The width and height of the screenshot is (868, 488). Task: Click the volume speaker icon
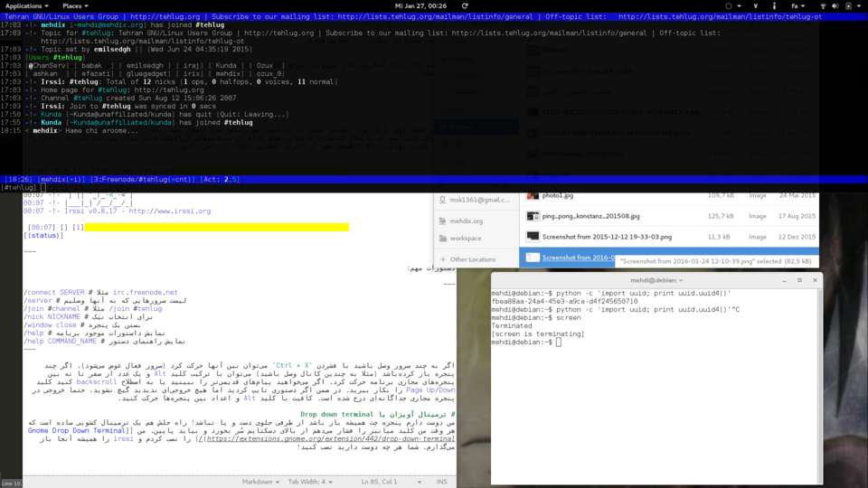(x=836, y=5)
